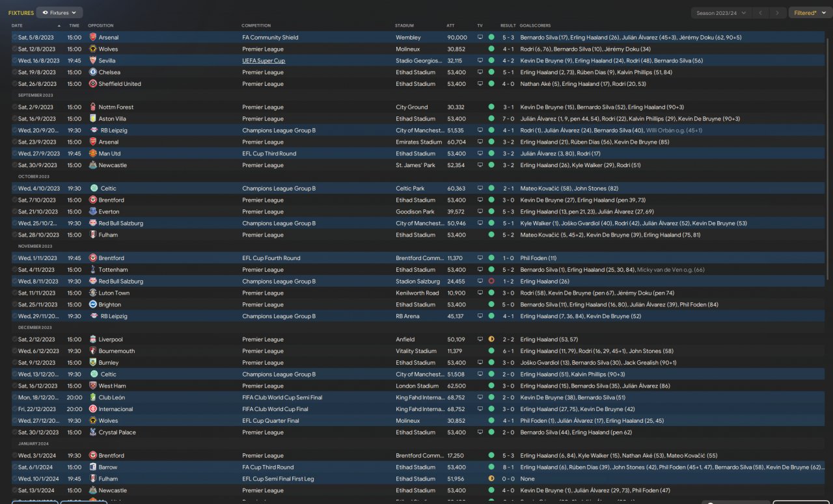Viewport: 833px width, 504px height.
Task: Click the 7 - 0 result against Aston Villa
Action: pos(508,119)
